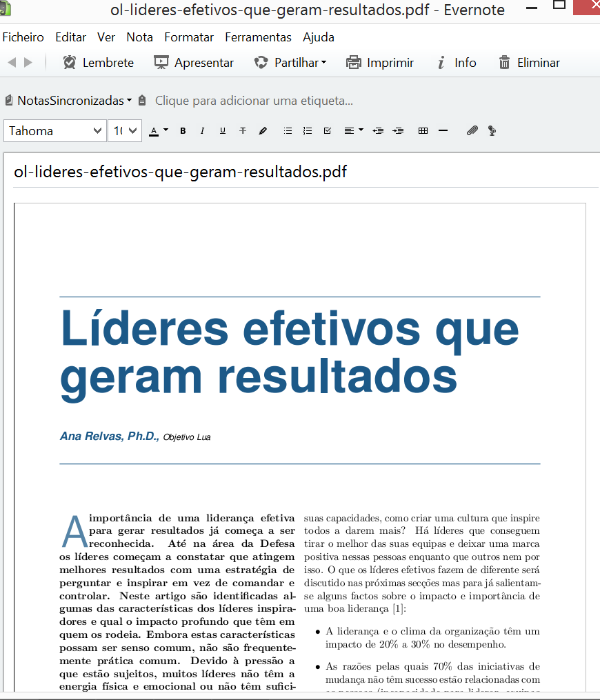Click the Eliminar trash can icon

[x=504, y=63]
